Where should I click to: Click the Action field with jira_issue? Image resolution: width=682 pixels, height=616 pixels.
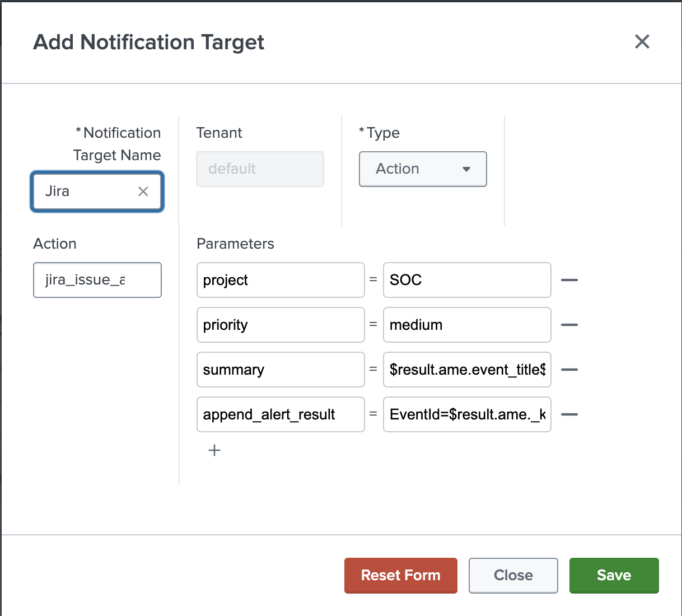click(x=97, y=280)
